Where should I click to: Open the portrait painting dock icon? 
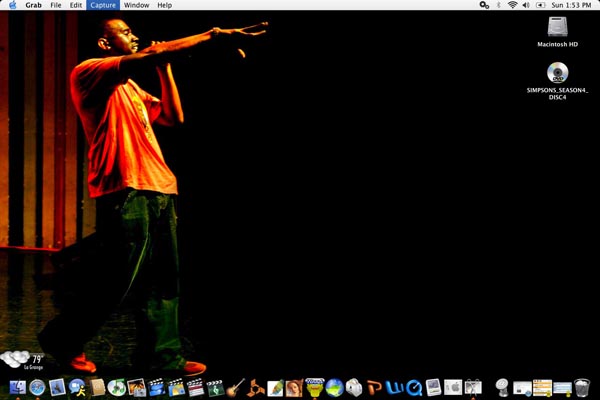tap(295, 388)
